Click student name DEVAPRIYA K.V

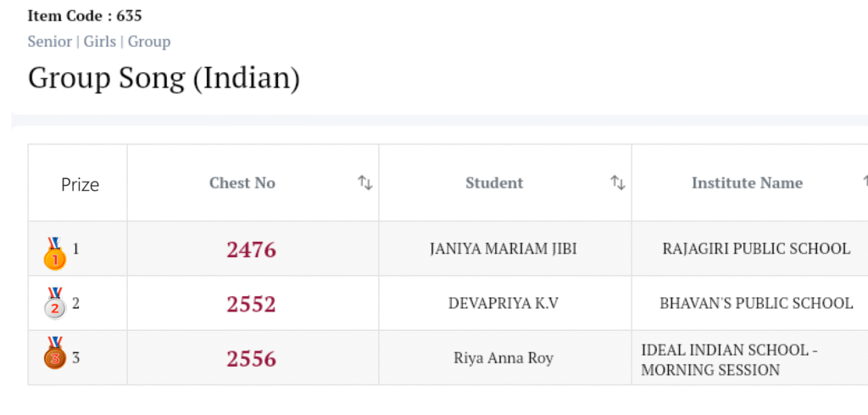click(x=504, y=303)
